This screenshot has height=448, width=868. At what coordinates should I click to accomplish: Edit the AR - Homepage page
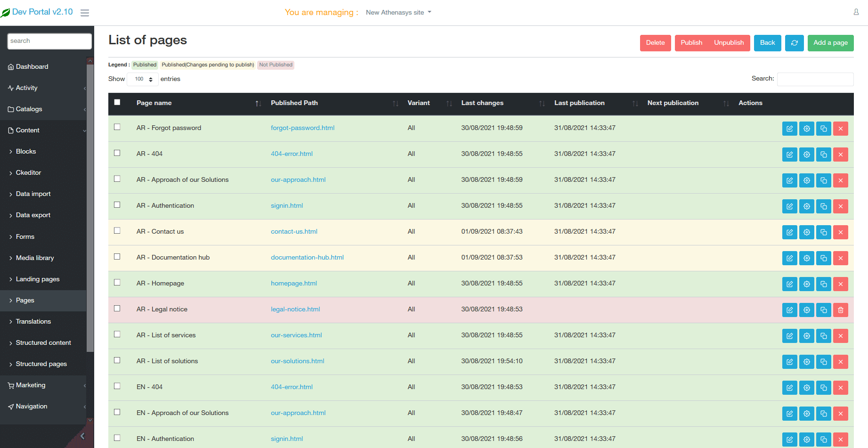pos(789,284)
